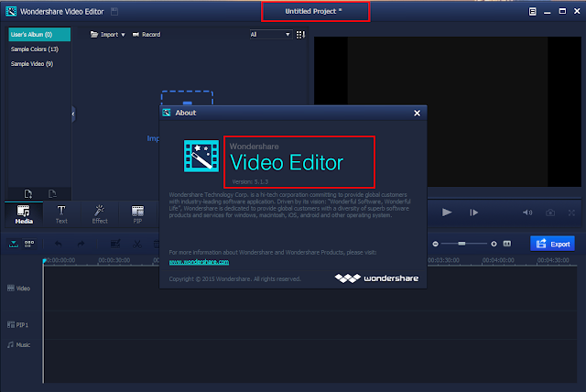Select the Music track label

pos(18,344)
